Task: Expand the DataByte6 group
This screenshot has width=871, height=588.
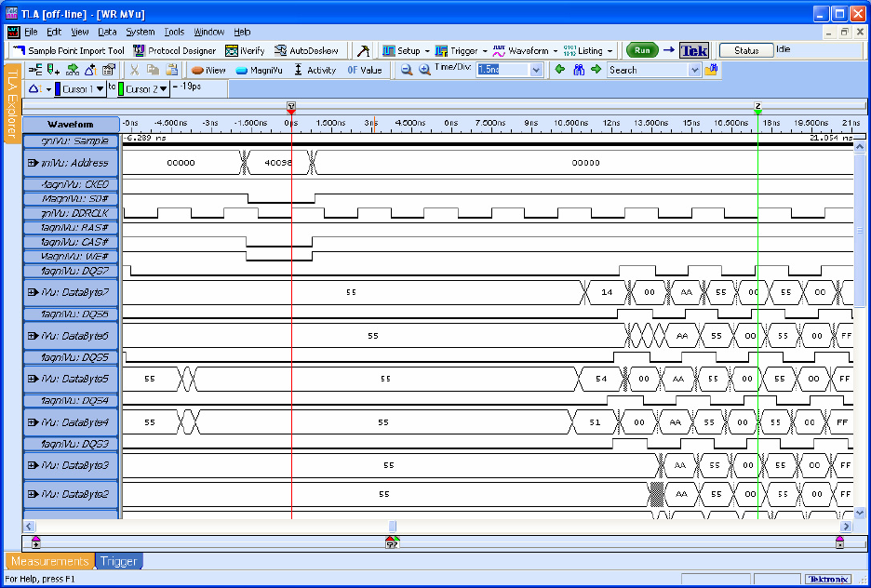Action: coord(33,336)
